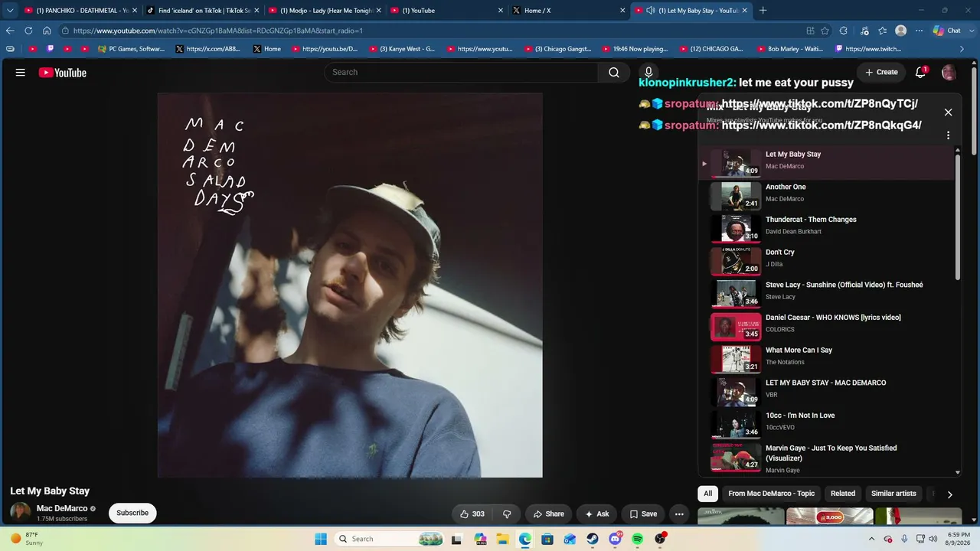Show more bookmarks with the overflow chevron

[x=962, y=49]
